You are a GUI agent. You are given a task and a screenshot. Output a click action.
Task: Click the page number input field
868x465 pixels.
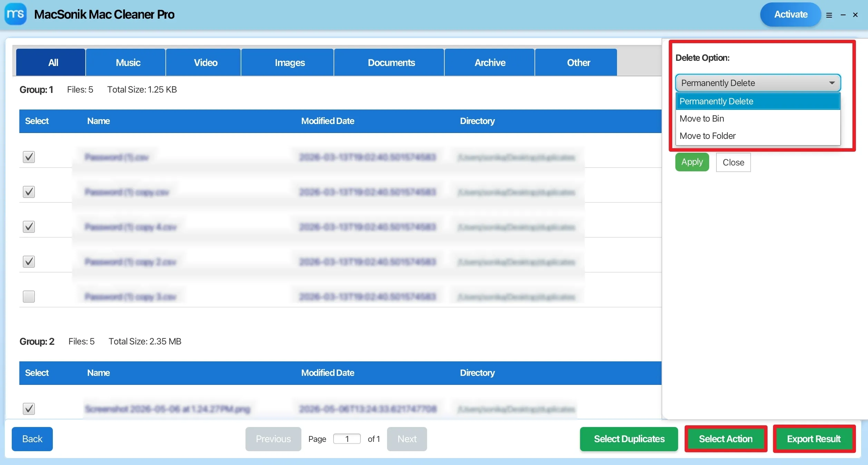click(x=347, y=439)
